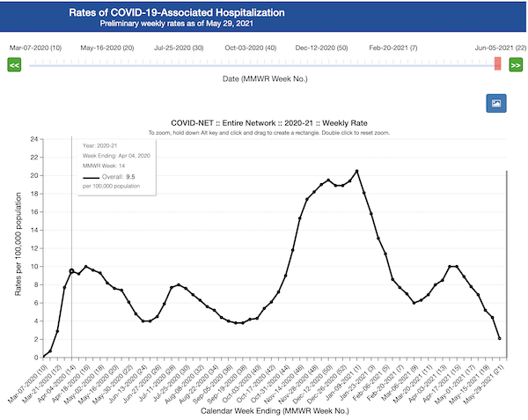Screen dimensions: 528x420
Task: Click the green back arrows button
Action: (14, 64)
